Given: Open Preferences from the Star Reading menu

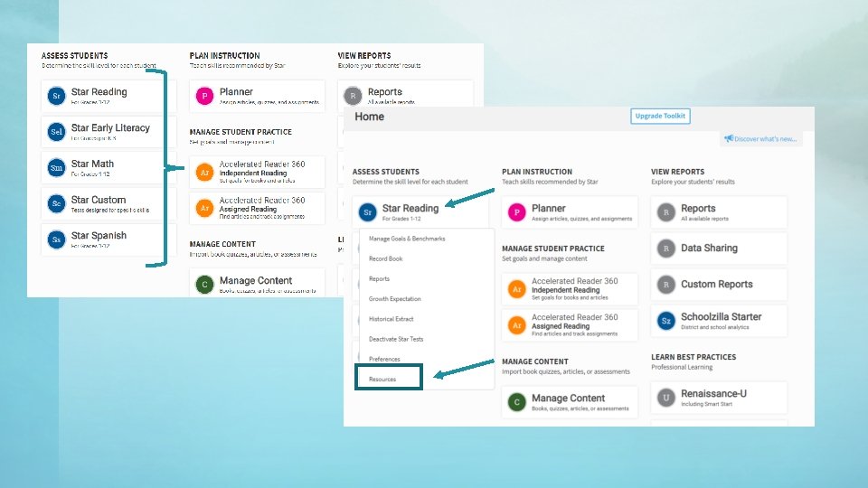Looking at the screenshot, I should point(384,359).
